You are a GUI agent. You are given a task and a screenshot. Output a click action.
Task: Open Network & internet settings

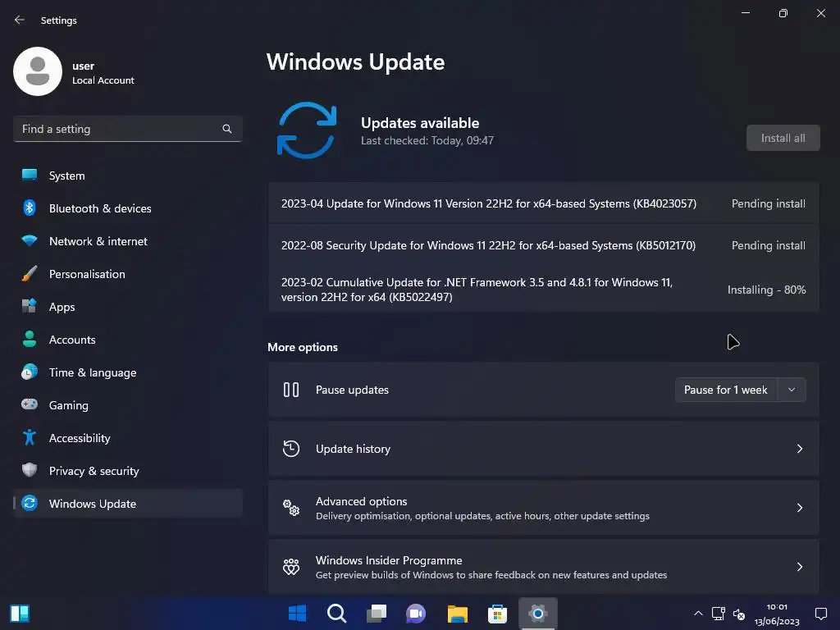[127, 240]
